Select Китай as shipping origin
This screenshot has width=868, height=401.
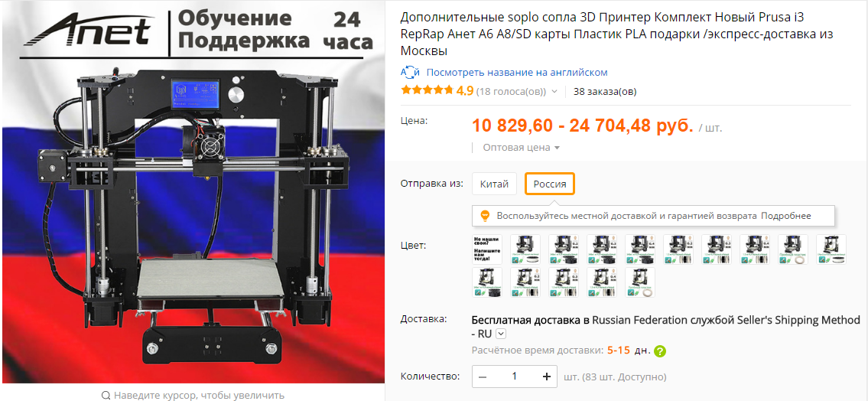(x=494, y=184)
